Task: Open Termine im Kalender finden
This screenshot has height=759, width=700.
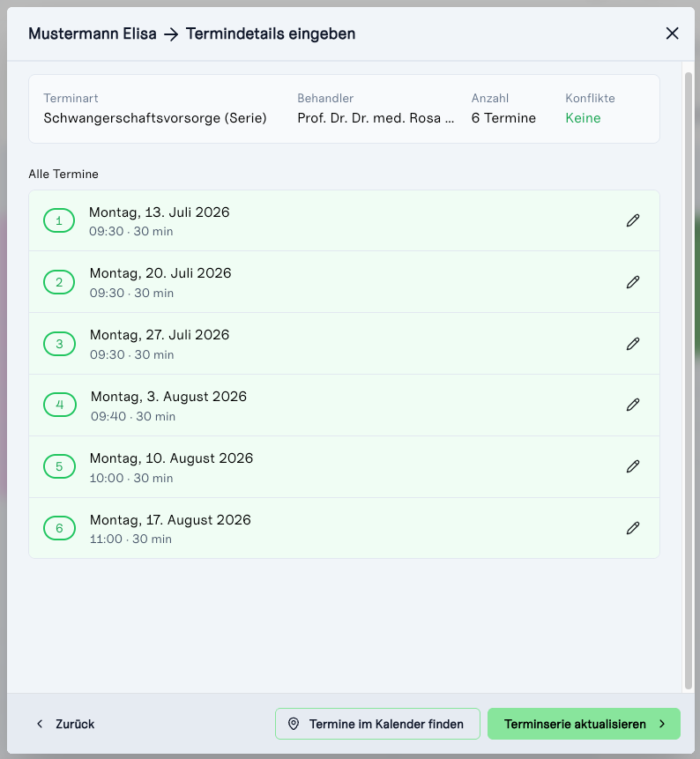Action: 377,724
